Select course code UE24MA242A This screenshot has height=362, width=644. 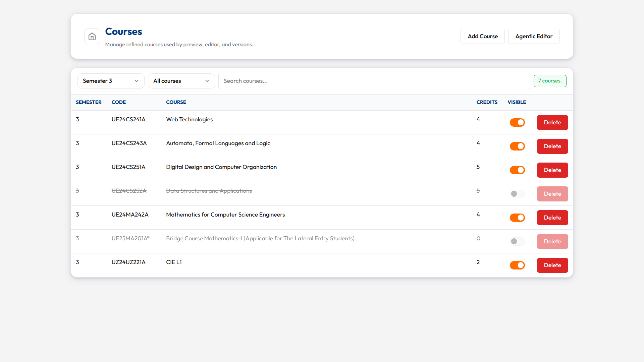point(130,215)
